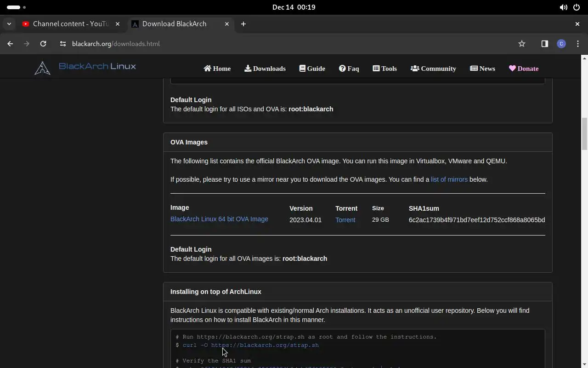Click the strap.sh URL in code block
This screenshot has width=588, height=368.
coord(265,345)
